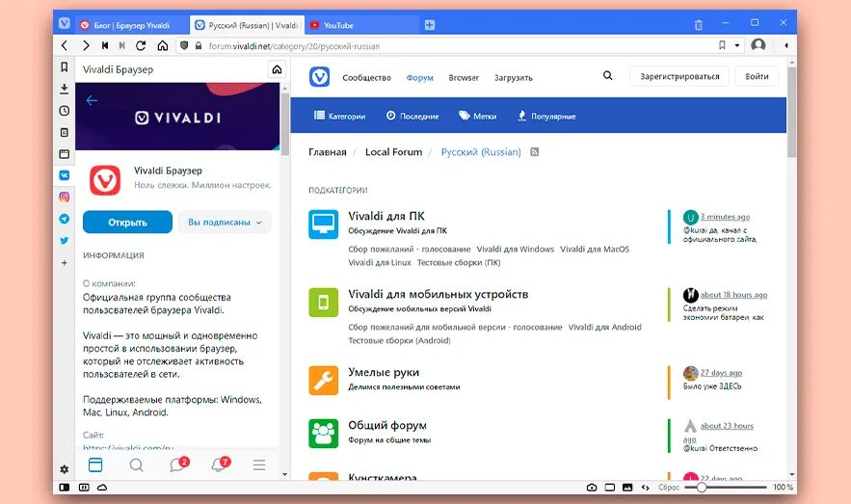Open the Window panel in sidebar

[x=64, y=154]
